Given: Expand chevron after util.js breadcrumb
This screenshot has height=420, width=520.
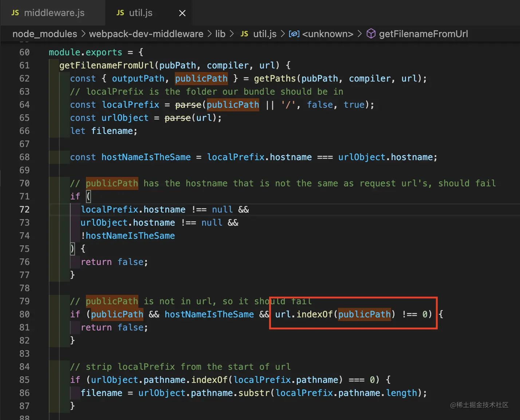Looking at the screenshot, I should tap(283, 34).
